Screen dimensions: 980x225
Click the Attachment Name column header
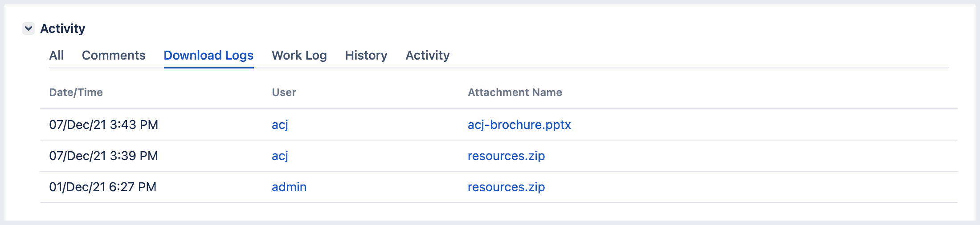point(515,92)
